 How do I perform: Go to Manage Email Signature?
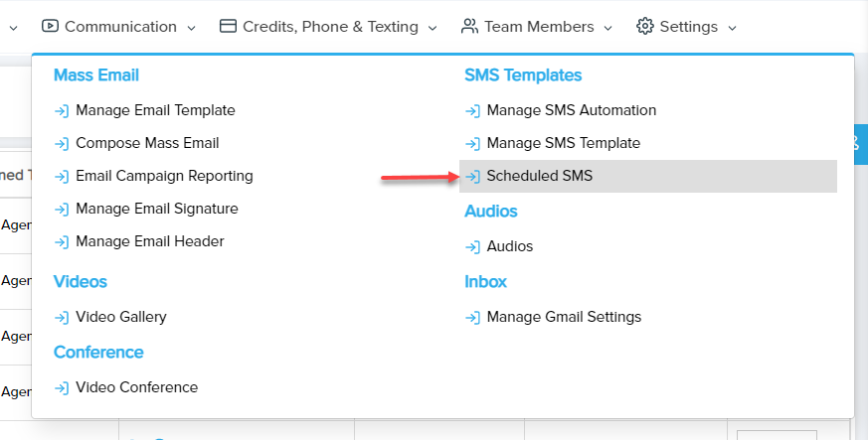[x=156, y=209]
